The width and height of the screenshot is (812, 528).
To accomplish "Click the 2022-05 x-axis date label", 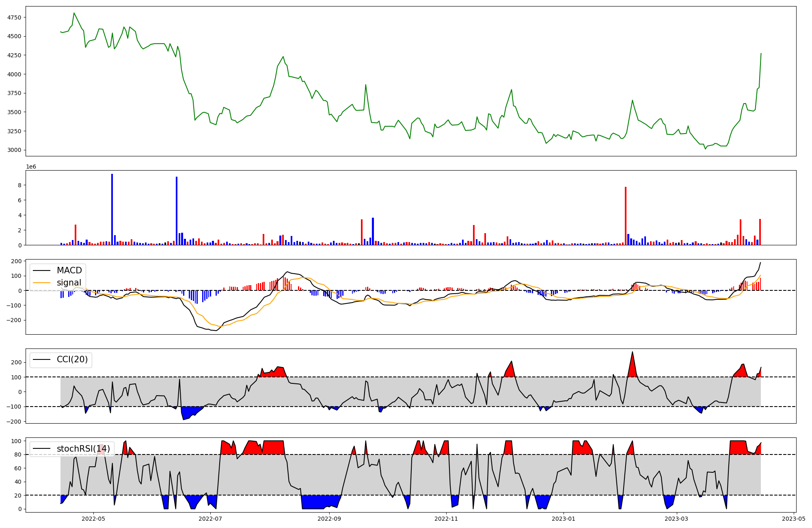I will coord(93,518).
